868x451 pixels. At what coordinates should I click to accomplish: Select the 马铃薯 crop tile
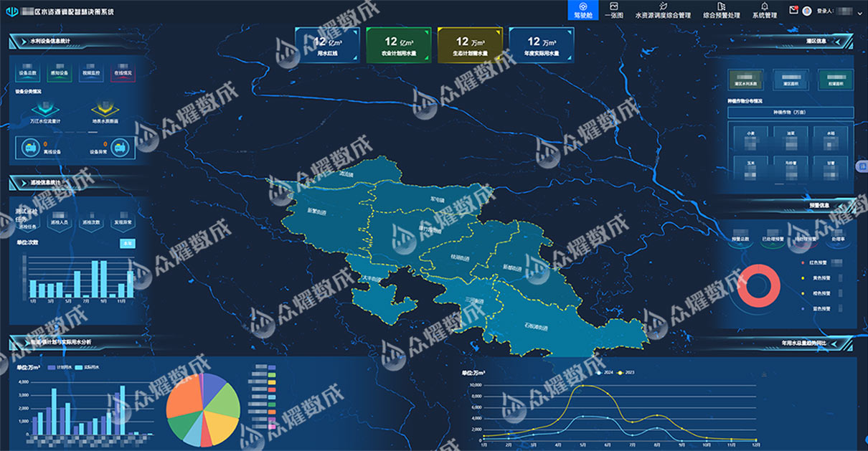pos(791,167)
